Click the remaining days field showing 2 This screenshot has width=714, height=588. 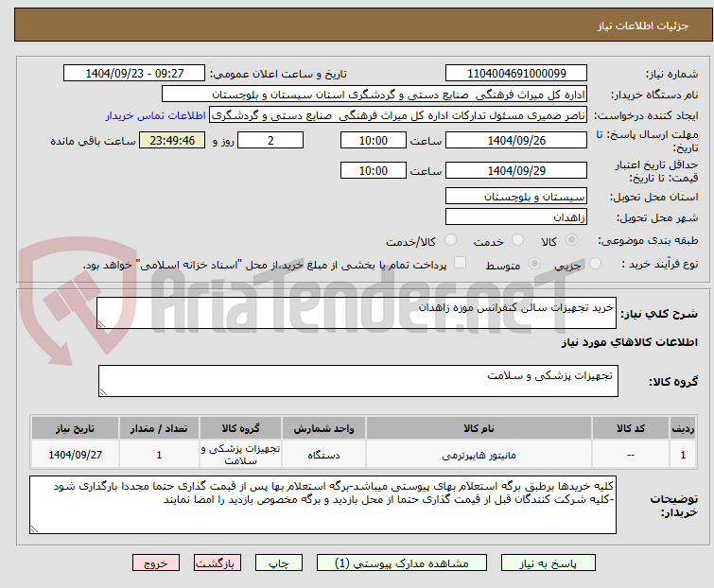point(270,140)
